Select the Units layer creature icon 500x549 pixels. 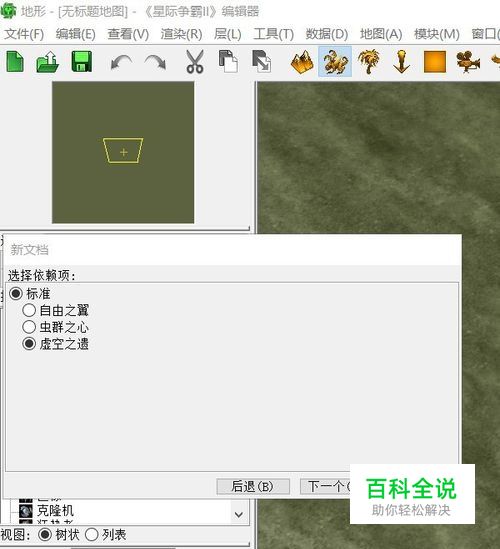[335, 62]
